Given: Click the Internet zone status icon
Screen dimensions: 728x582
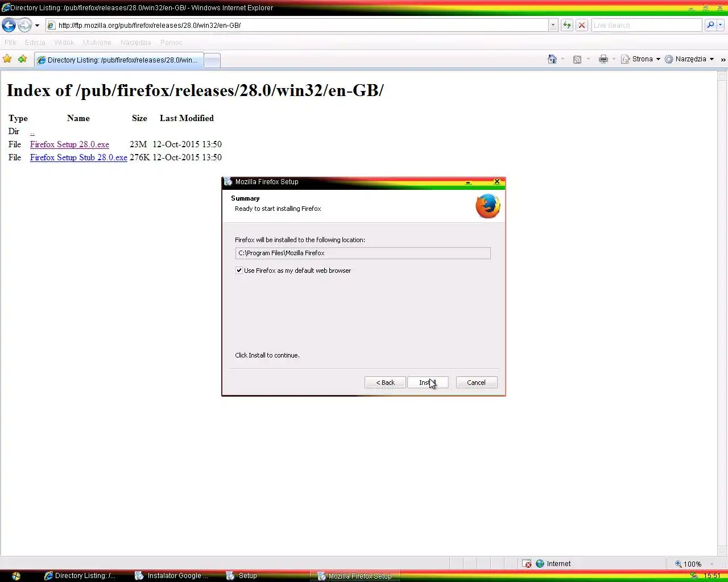Looking at the screenshot, I should tap(540, 564).
